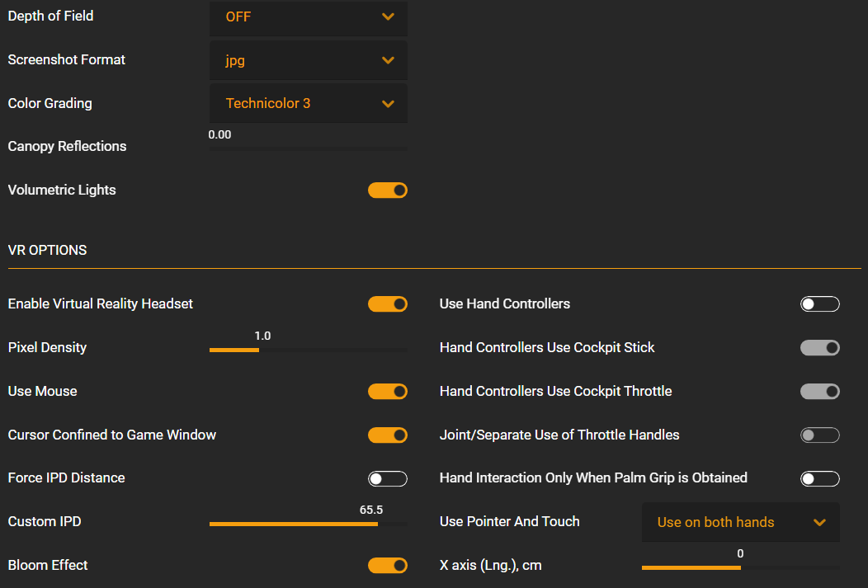Click the VR OPTIONS section header
The width and height of the screenshot is (868, 588).
pyautogui.click(x=48, y=250)
